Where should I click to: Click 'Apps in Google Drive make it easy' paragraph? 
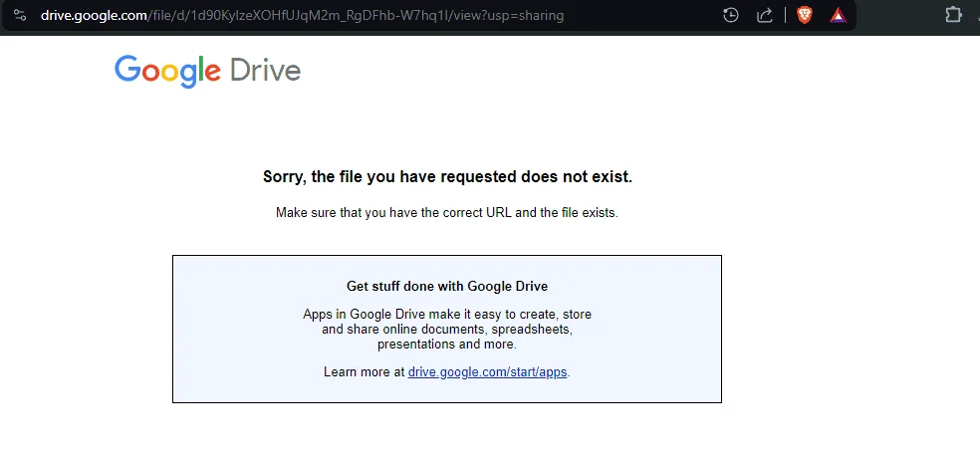(447, 329)
